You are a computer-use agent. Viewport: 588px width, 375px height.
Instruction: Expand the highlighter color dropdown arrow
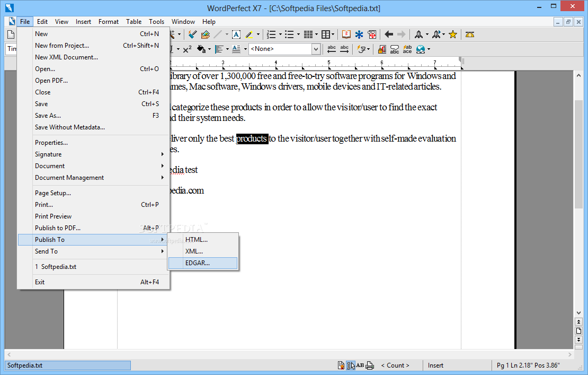pyautogui.click(x=258, y=34)
